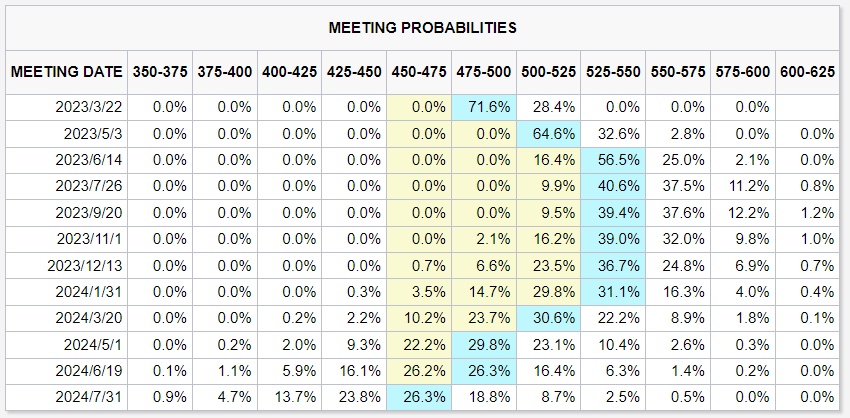Select the 56.5% cell for 2023/6/14
850x418 pixels.
point(613,159)
